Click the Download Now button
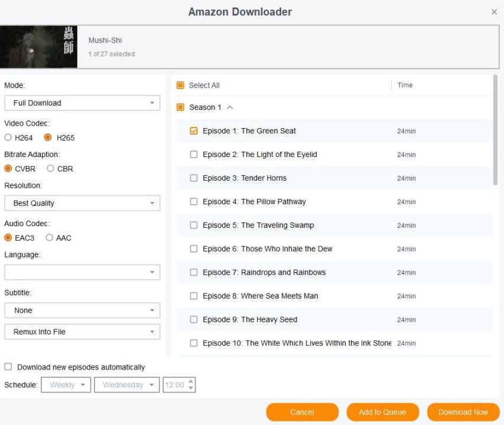 [x=463, y=412]
